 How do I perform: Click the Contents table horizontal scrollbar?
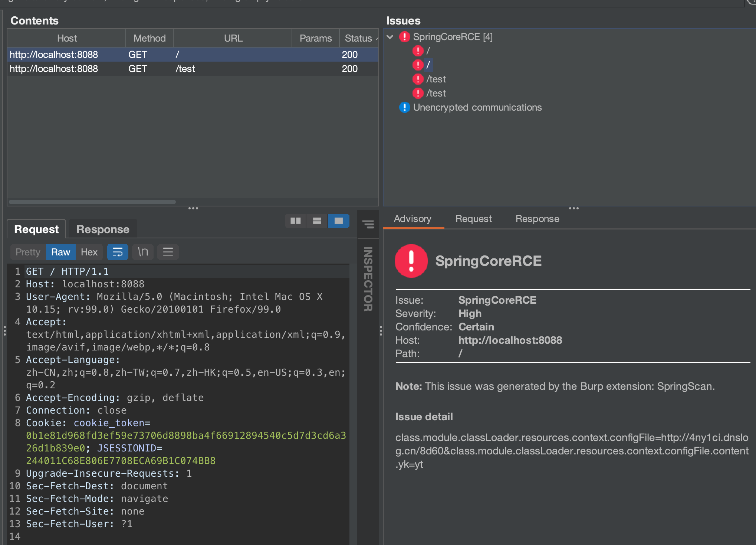(x=92, y=202)
